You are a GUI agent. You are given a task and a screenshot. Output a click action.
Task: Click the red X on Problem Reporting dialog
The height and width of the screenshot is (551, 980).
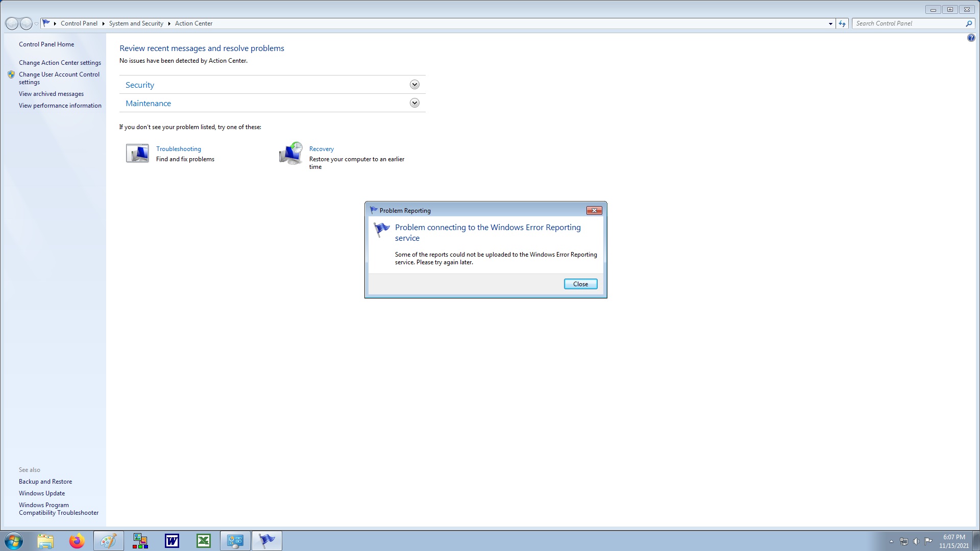[x=594, y=210]
